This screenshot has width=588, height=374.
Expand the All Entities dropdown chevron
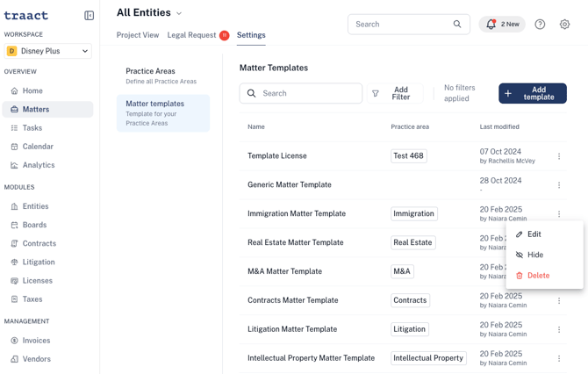(x=179, y=13)
